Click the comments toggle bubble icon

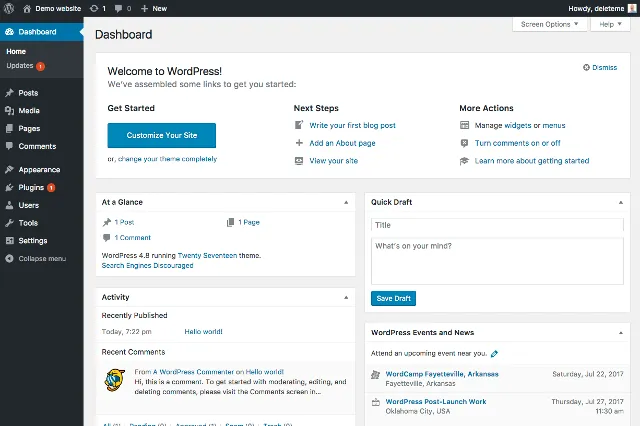coord(464,143)
